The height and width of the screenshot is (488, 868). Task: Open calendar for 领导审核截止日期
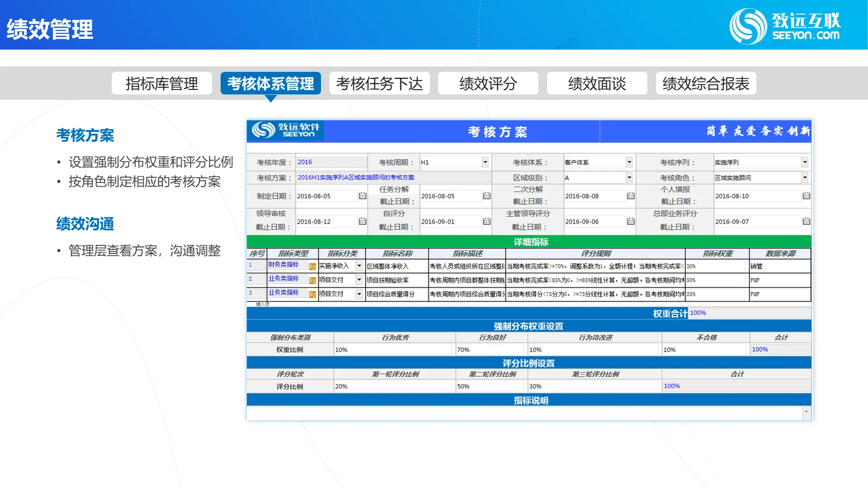tap(363, 221)
